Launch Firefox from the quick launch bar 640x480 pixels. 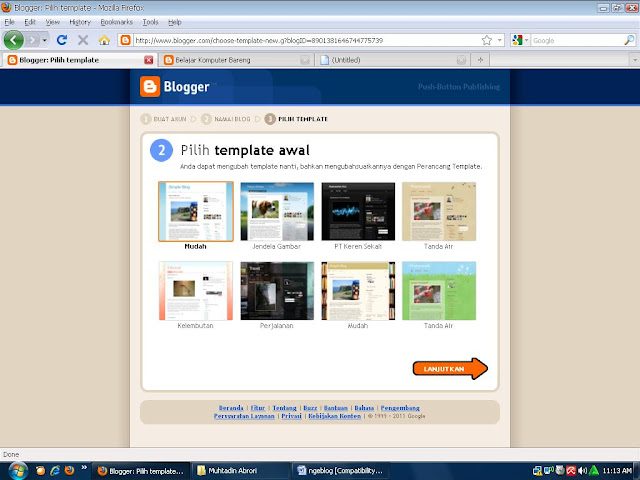pyautogui.click(x=70, y=471)
